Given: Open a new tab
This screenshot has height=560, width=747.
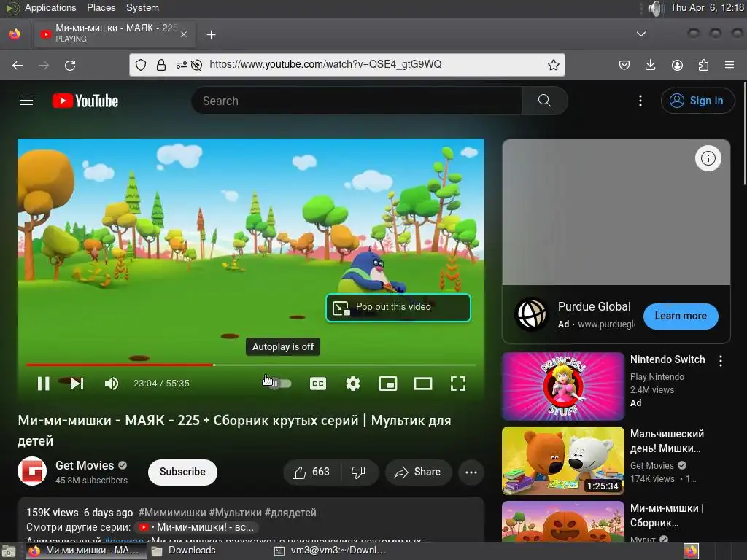Looking at the screenshot, I should 211,35.
